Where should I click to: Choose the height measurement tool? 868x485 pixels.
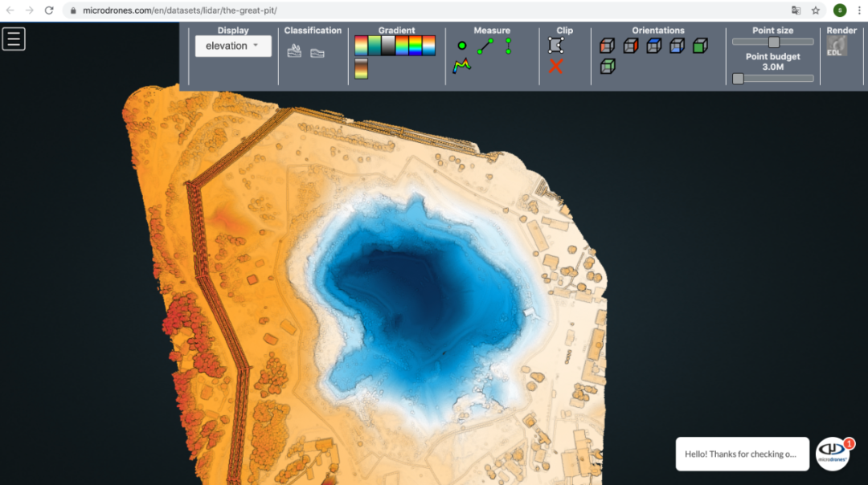click(509, 46)
